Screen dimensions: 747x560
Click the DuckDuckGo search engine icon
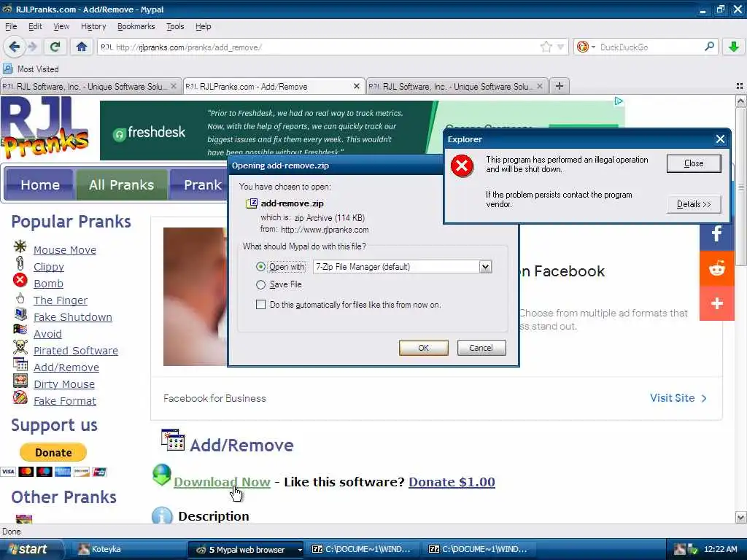coord(582,47)
